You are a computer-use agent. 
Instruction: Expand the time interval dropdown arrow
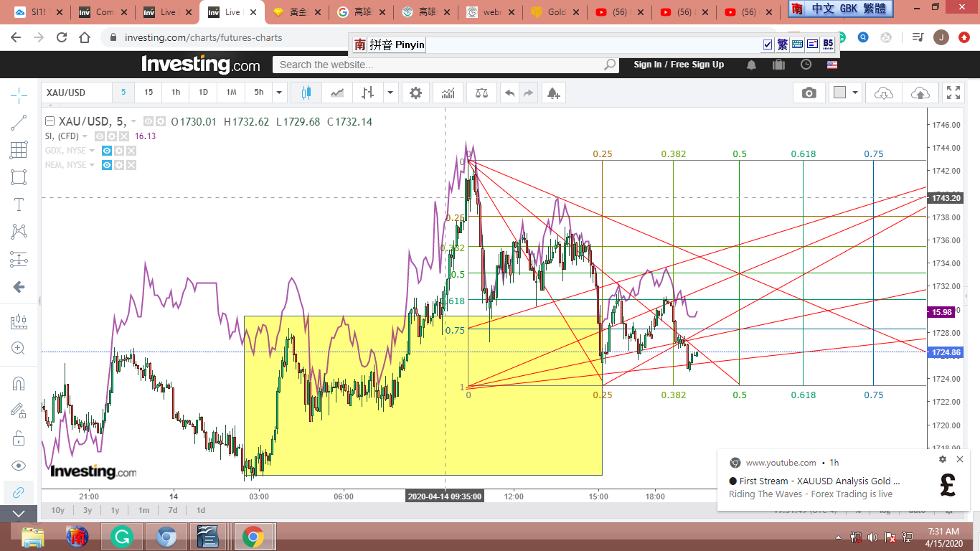[x=279, y=93]
